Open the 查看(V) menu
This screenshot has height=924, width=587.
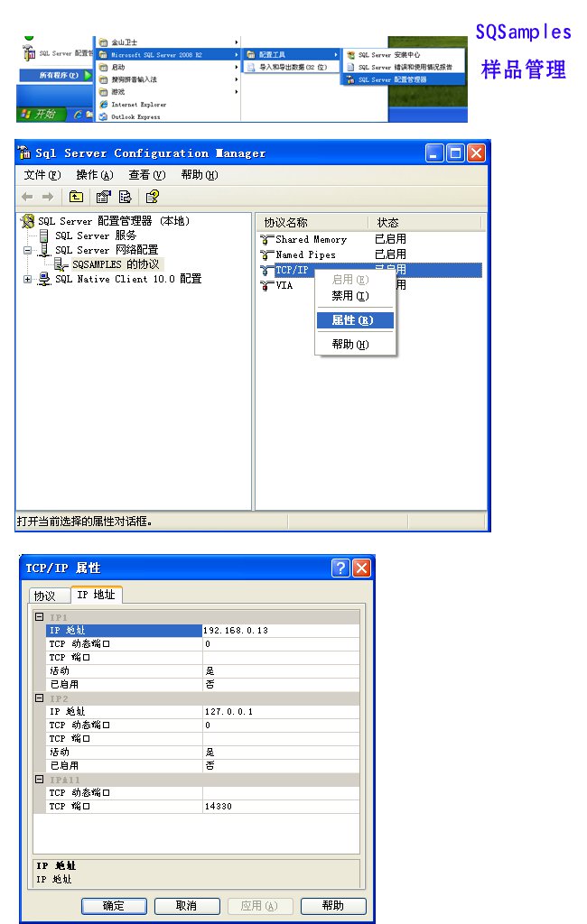tap(147, 175)
